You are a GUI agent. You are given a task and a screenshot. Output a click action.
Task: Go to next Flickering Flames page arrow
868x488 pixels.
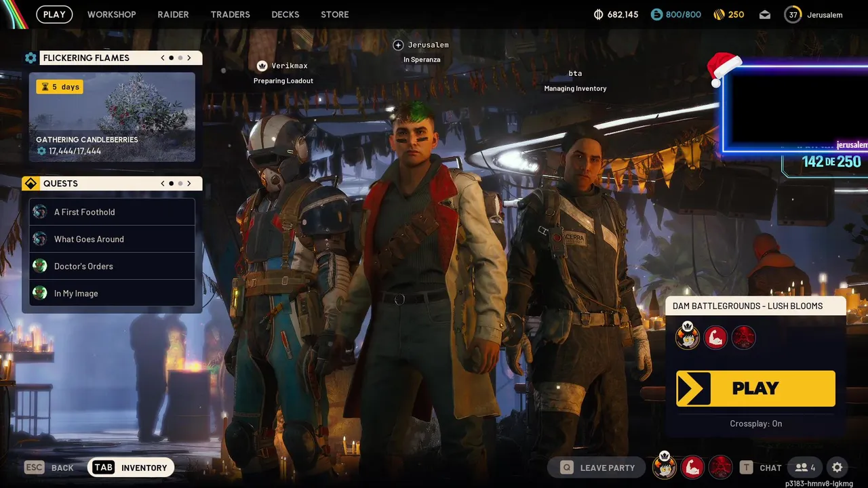(189, 58)
